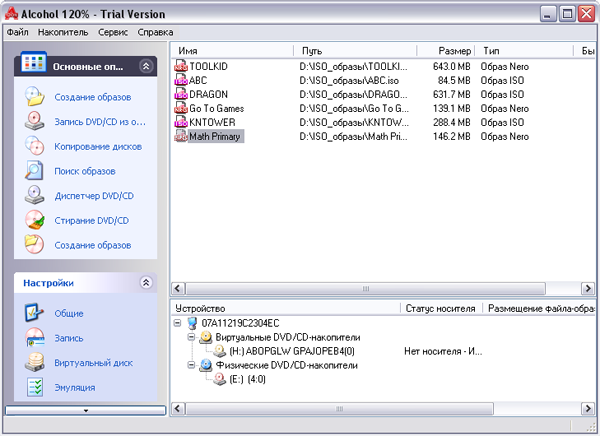Click the Эмуляция checklist icon
Image resolution: width=600 pixels, height=436 pixels.
34,387
